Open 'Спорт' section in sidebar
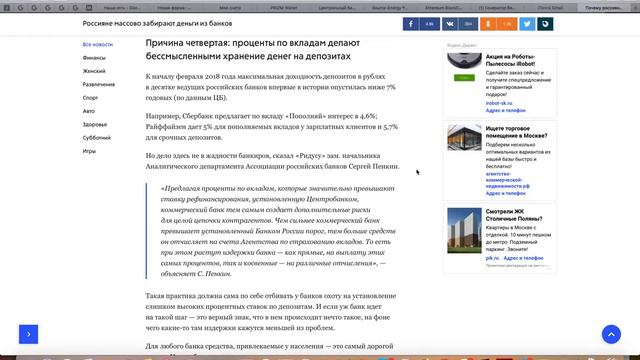640x360 pixels. (x=90, y=98)
